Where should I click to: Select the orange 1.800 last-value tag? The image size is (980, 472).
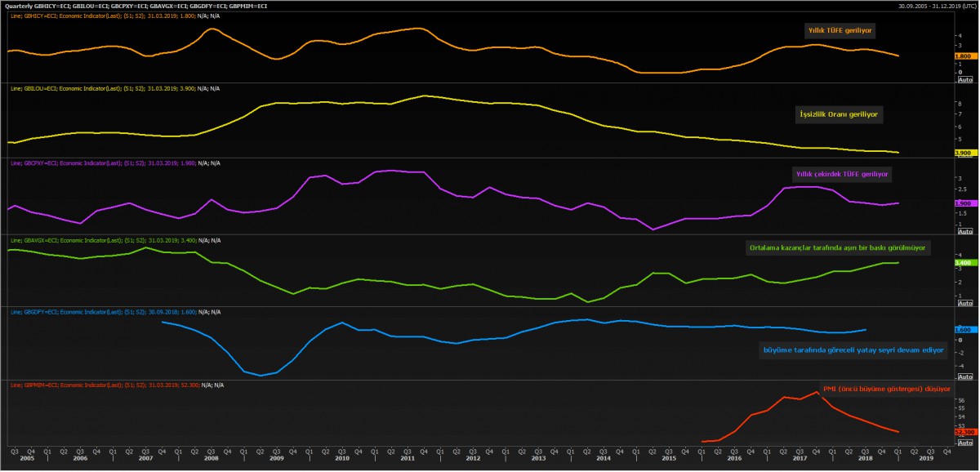[962, 56]
